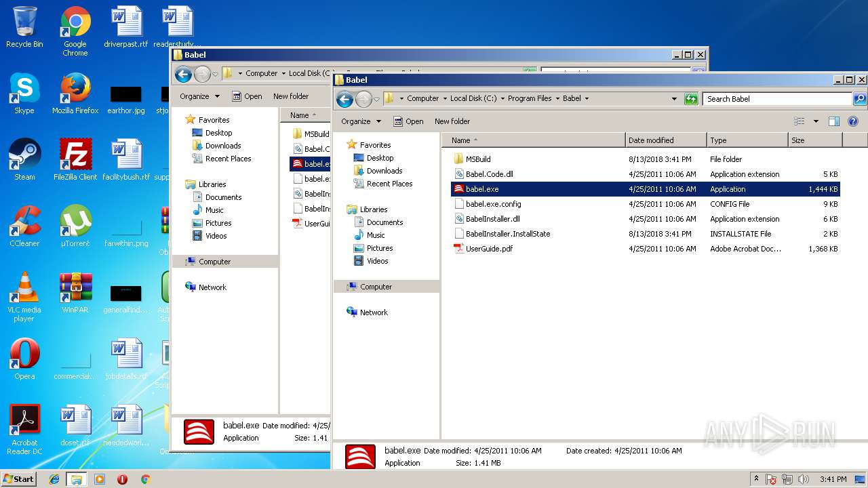Screen dimensions: 868x488
Task: Open the Organize menu in the back Babel window
Action: click(200, 96)
